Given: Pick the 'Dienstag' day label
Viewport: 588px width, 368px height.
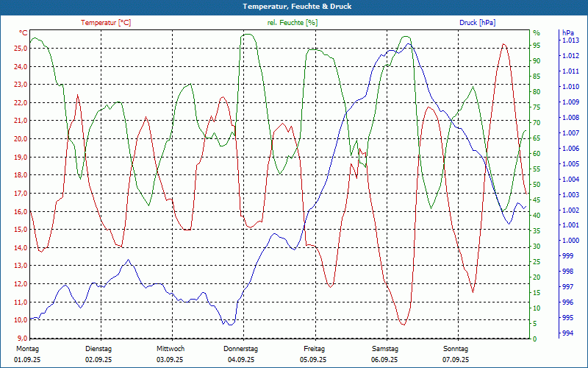Looking at the screenshot, I should [x=98, y=349].
